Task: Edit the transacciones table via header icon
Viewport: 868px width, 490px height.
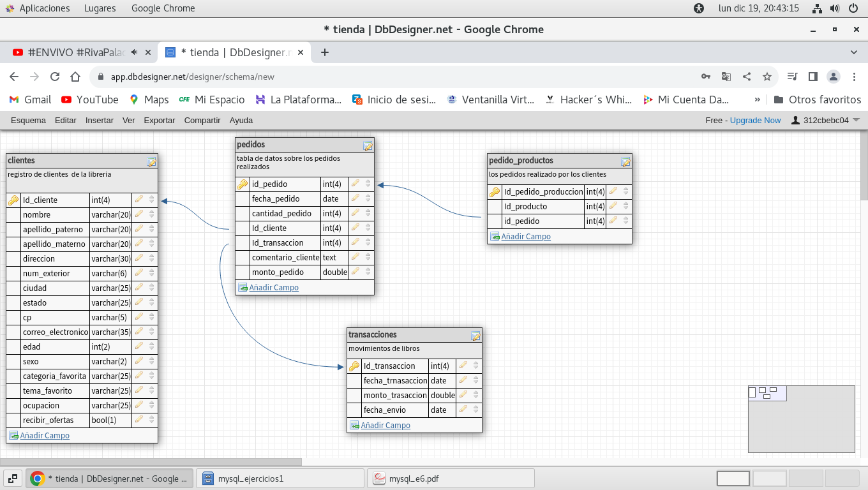Action: point(475,336)
